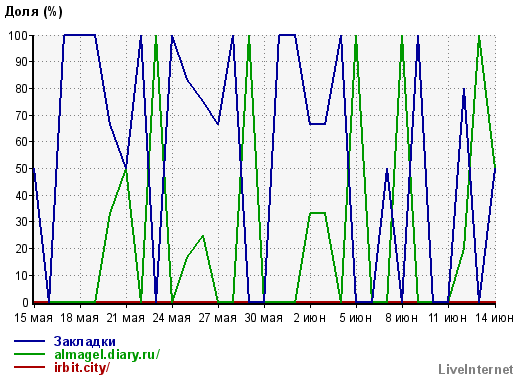Select the 21 мая date label
Viewport: 520px width, 379px height.
tap(125, 318)
